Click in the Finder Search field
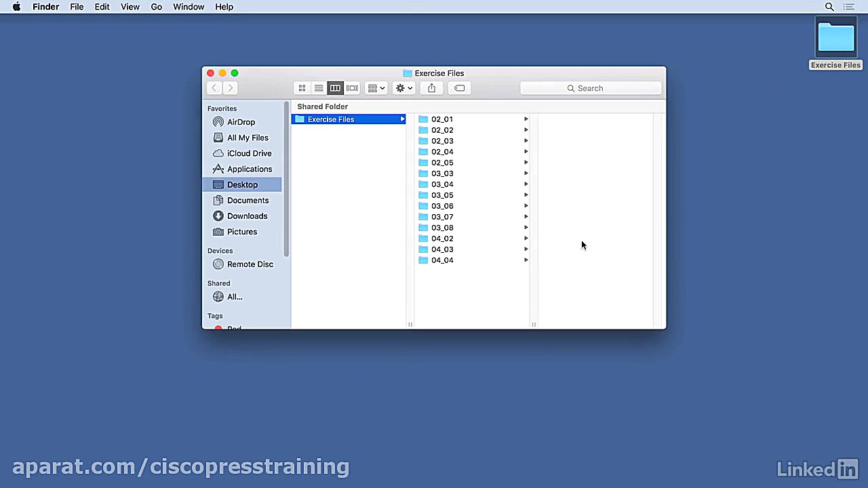The image size is (868, 488). (591, 88)
